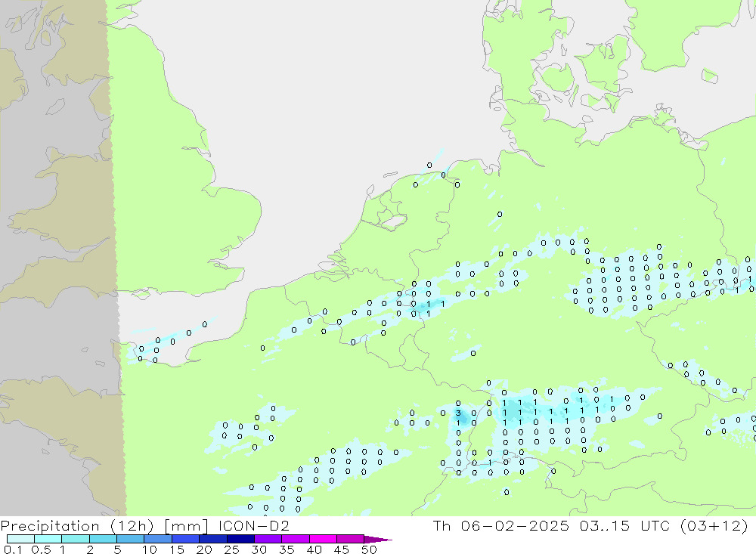Image resolution: width=756 pixels, height=554 pixels.
Task: Click the legend swatch between 20 and 25
Action: (x=213, y=539)
